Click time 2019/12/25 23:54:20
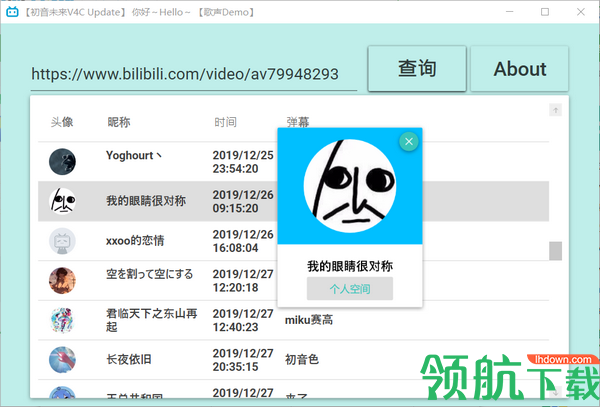Image resolution: width=600 pixels, height=407 pixels. coord(243,162)
